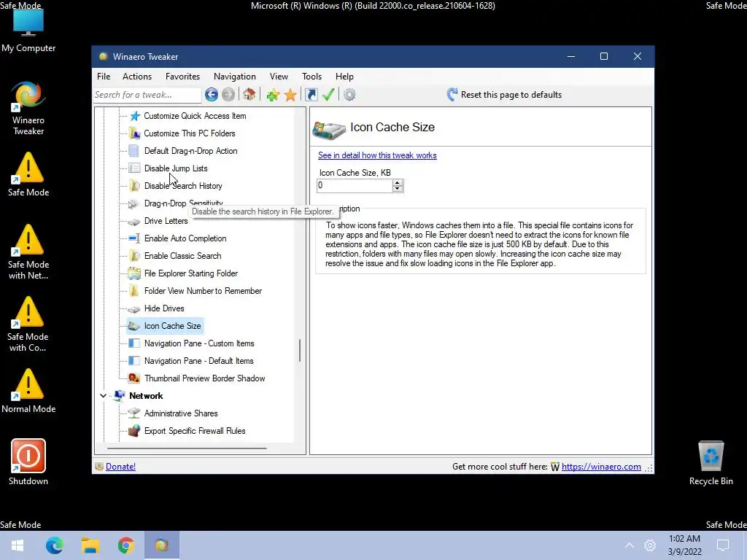Screen dimensions: 747x560
Task: Launch Microsoft Edge from the taskbar
Action: point(54,545)
